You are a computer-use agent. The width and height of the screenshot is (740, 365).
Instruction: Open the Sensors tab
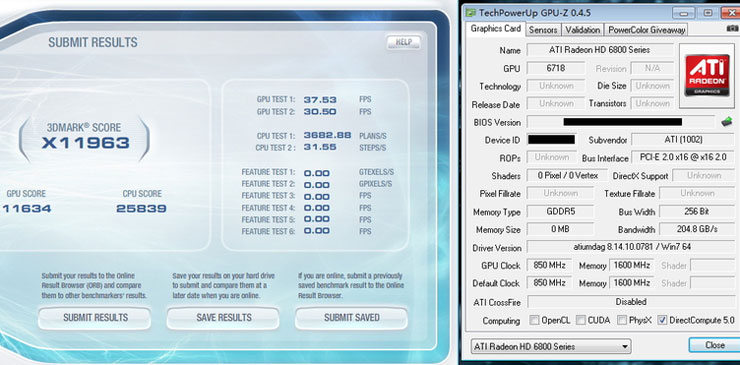coord(543,30)
